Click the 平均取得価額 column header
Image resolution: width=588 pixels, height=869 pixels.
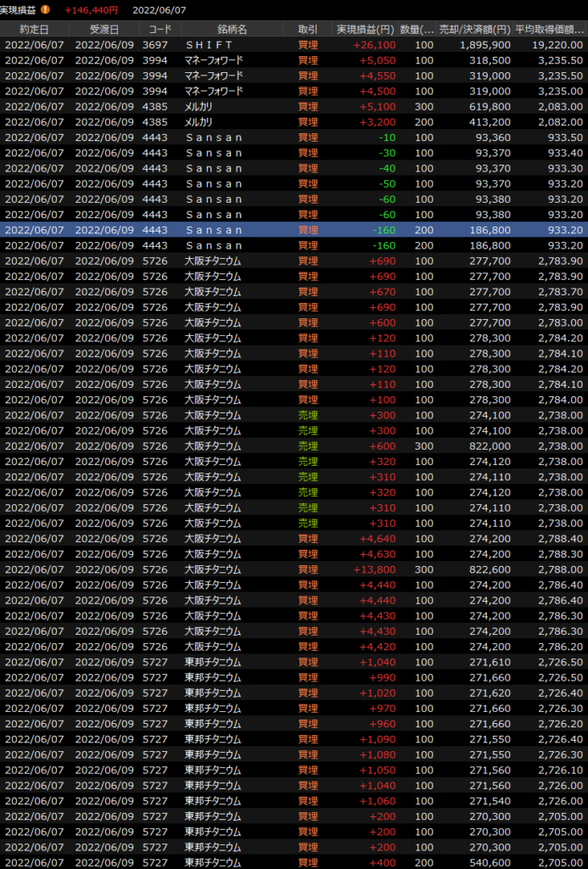point(550,29)
